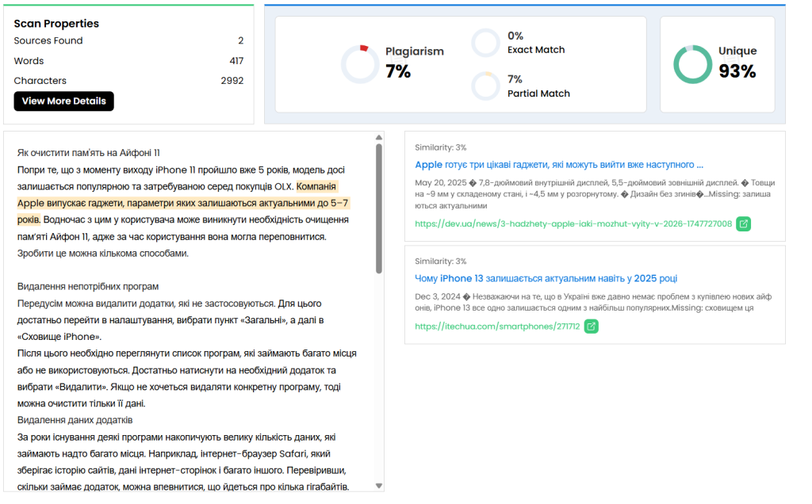Viewport: 812px width, 504px height.
Task: Click the Plagiarism 7% donut chart
Action: coord(360,64)
